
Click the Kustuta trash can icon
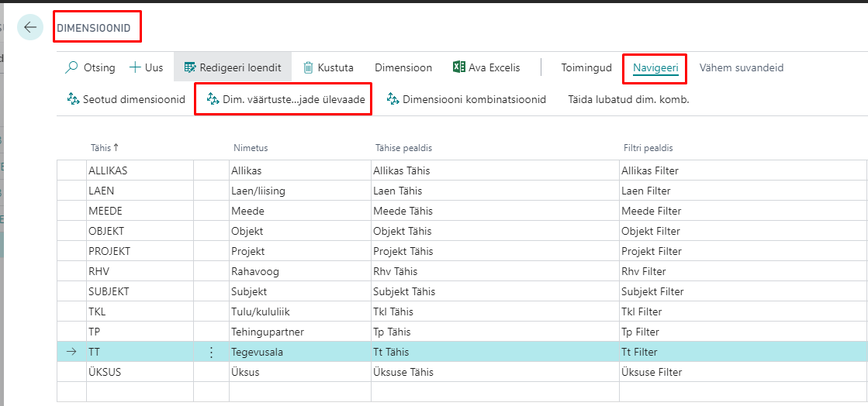pyautogui.click(x=308, y=68)
